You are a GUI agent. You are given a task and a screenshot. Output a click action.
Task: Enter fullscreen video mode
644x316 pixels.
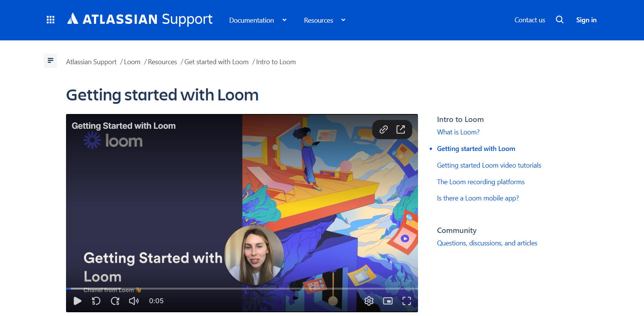[x=407, y=301]
